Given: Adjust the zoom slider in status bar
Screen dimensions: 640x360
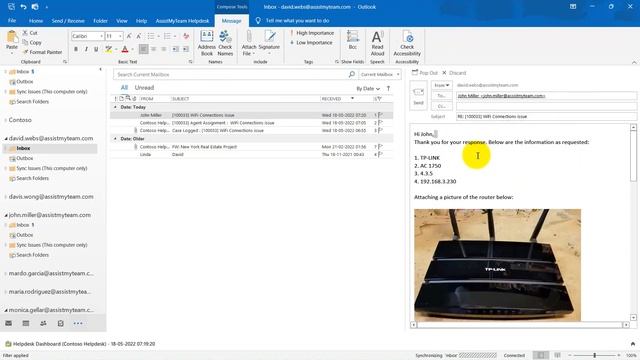Looking at the screenshot, I should 595,356.
